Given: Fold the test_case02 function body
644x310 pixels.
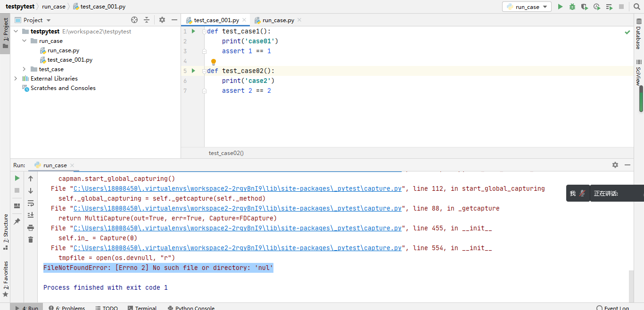Looking at the screenshot, I should coord(204,71).
